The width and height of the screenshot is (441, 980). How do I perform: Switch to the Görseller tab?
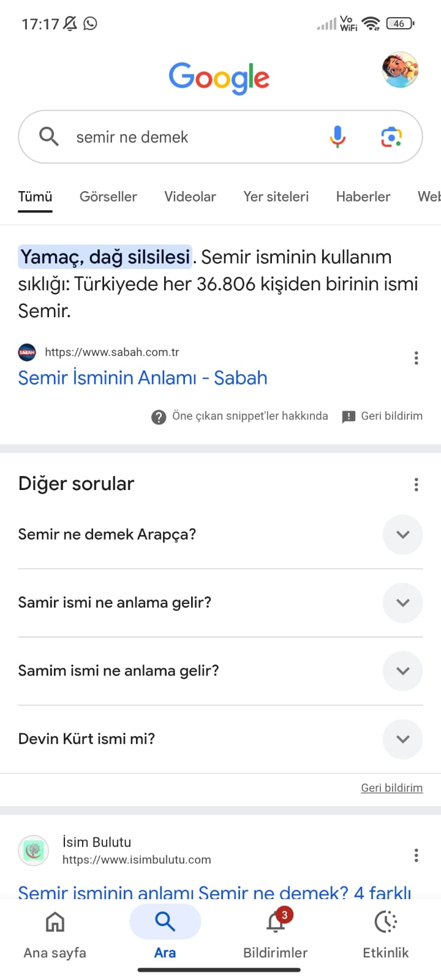[x=108, y=197]
